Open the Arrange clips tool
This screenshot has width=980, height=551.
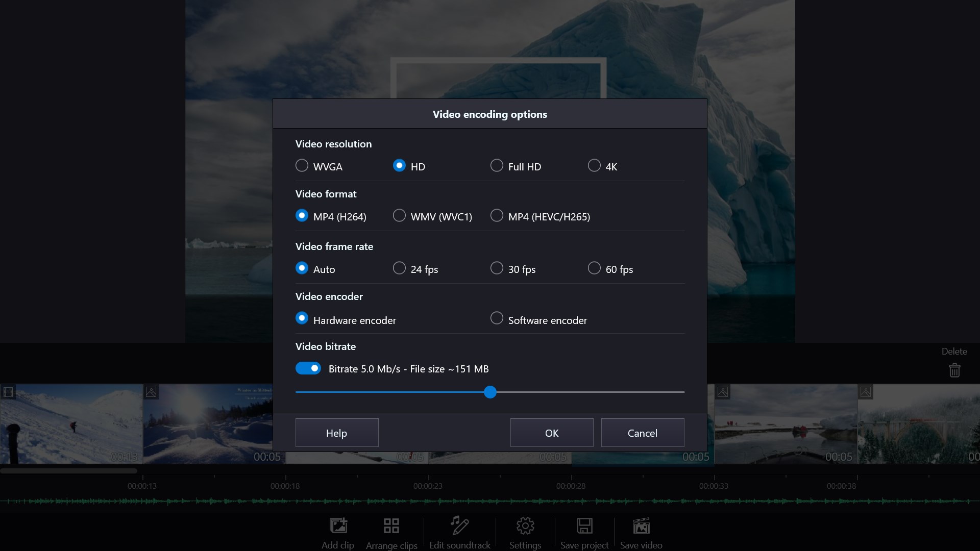[x=391, y=525]
